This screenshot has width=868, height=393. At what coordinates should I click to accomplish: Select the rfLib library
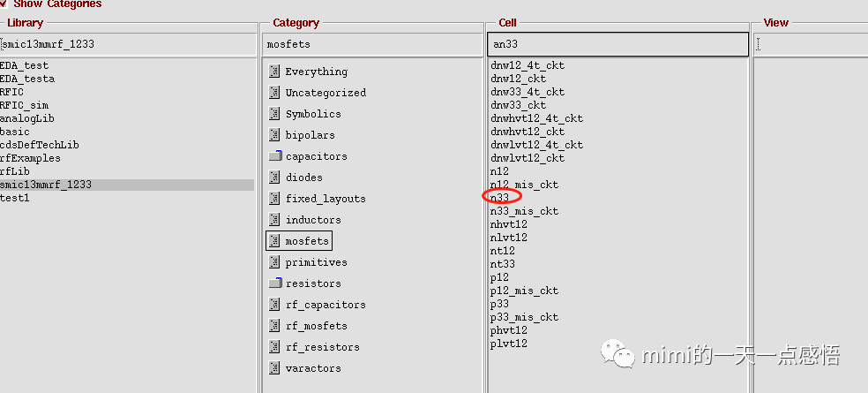pos(15,172)
